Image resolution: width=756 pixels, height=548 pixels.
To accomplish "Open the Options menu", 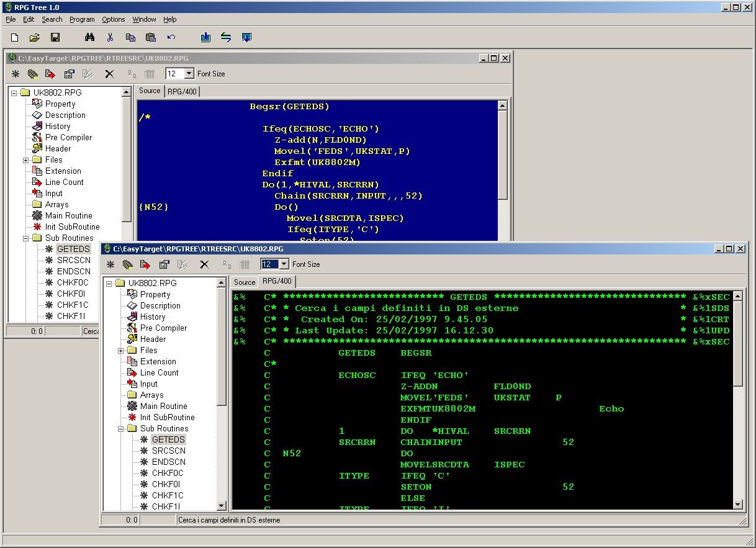I will pyautogui.click(x=114, y=19).
